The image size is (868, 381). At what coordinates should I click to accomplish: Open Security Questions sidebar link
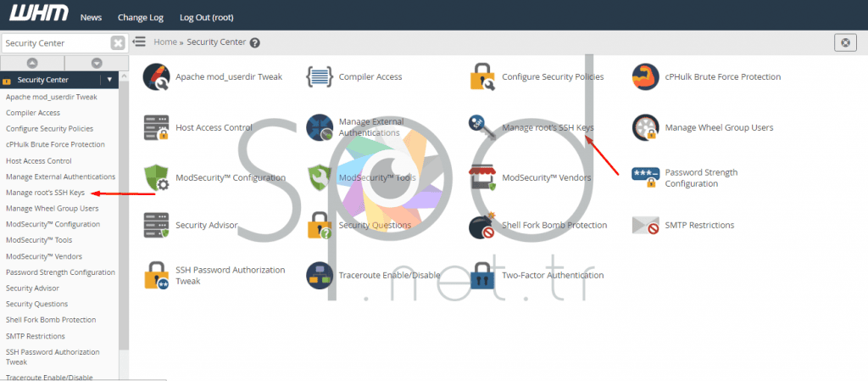(37, 304)
